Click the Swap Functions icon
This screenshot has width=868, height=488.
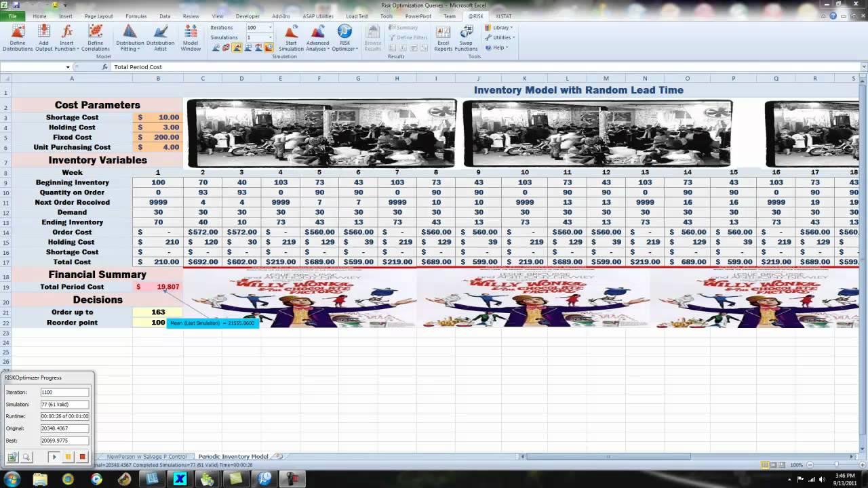(x=467, y=38)
